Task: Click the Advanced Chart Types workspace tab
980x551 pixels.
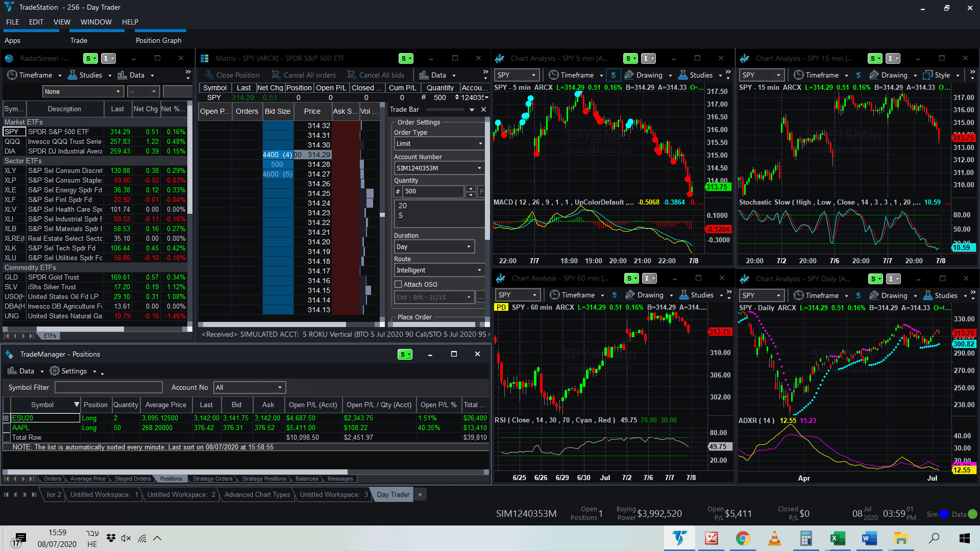Action: [257, 494]
